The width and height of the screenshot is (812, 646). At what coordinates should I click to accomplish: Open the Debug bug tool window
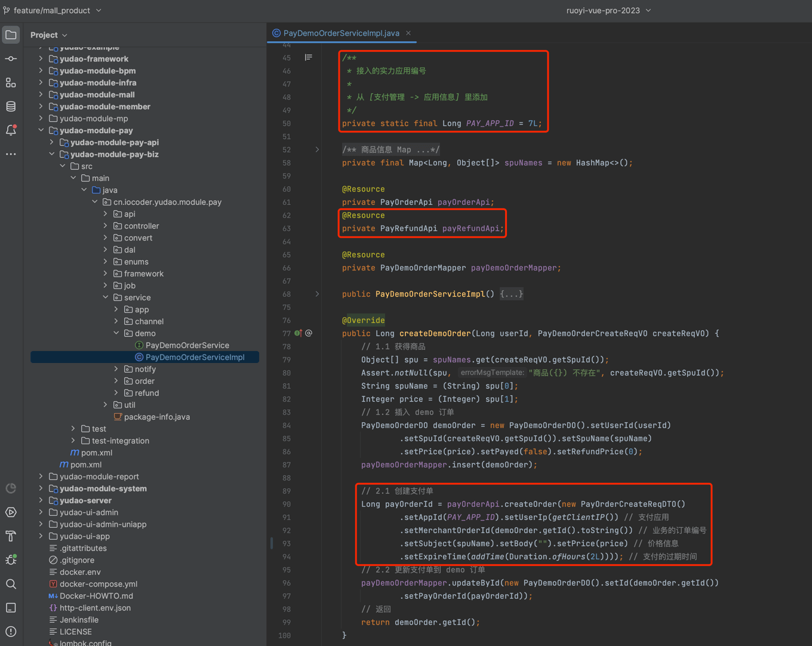coord(11,560)
